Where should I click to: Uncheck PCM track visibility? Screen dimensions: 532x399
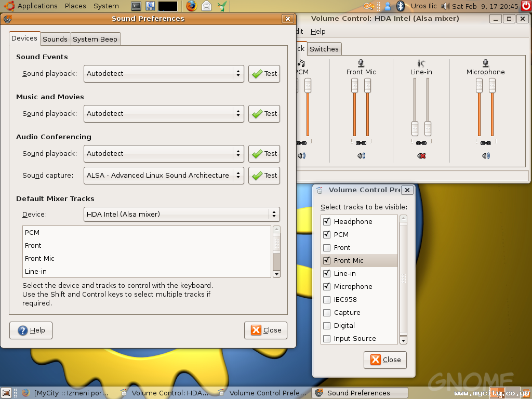pyautogui.click(x=327, y=234)
